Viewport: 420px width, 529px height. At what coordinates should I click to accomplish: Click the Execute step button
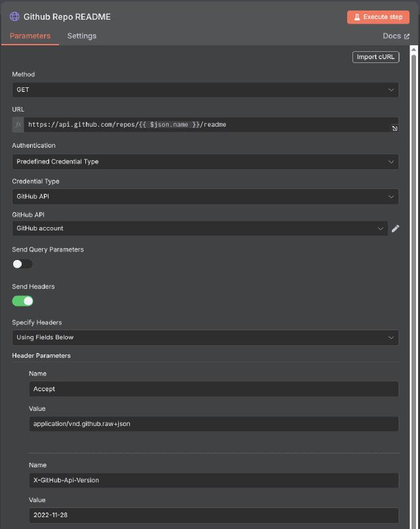tap(378, 16)
